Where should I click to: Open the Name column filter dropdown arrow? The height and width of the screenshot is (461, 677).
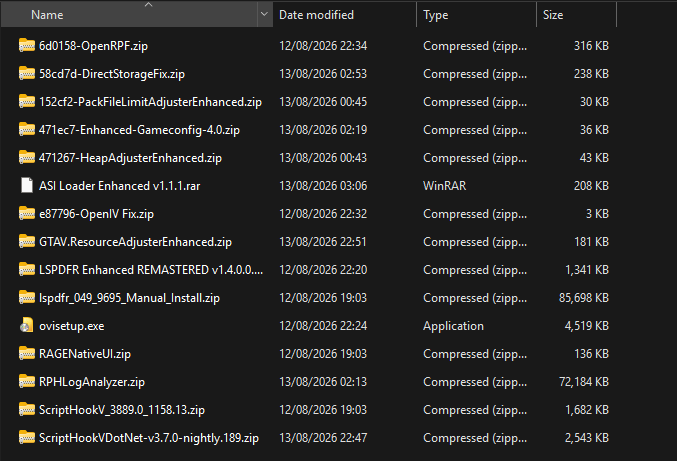[264, 14]
